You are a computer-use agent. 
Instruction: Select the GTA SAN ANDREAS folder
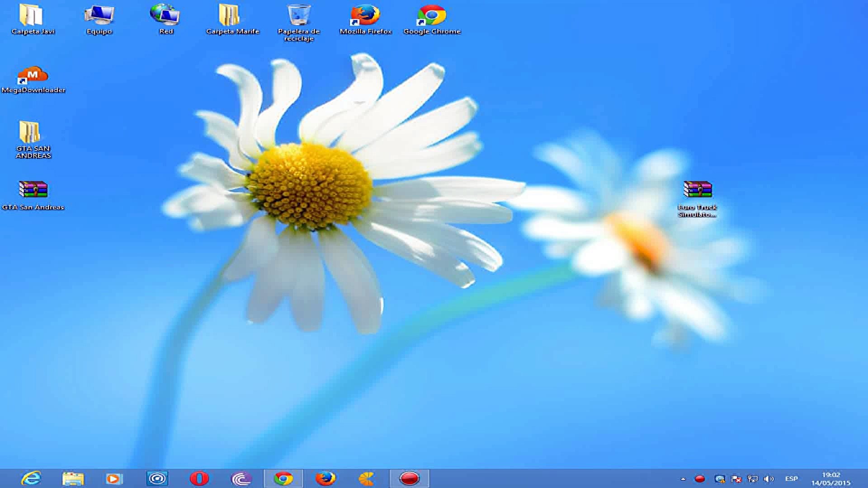pyautogui.click(x=30, y=132)
